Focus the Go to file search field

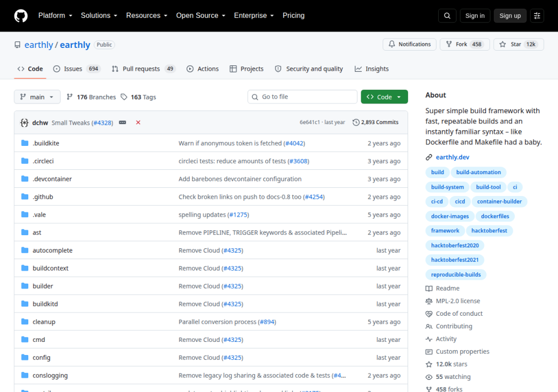pos(302,97)
